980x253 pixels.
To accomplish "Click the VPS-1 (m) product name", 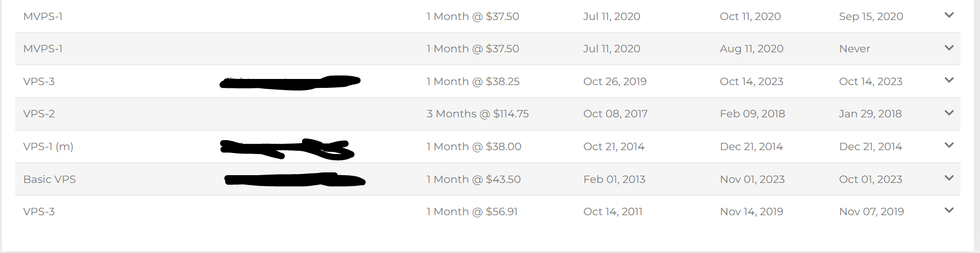I will tap(48, 146).
